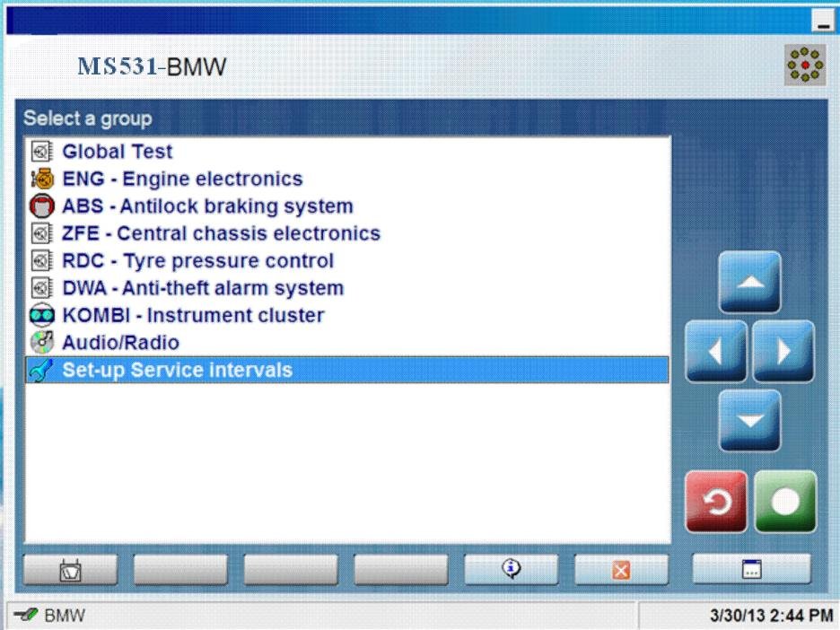The width and height of the screenshot is (840, 630).
Task: Click the red back/undo button
Action: coord(715,502)
